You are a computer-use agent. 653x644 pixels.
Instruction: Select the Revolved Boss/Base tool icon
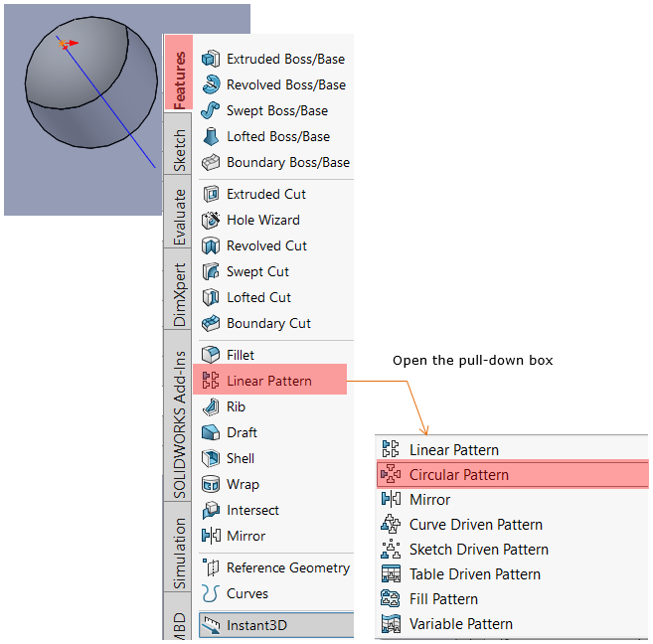211,84
